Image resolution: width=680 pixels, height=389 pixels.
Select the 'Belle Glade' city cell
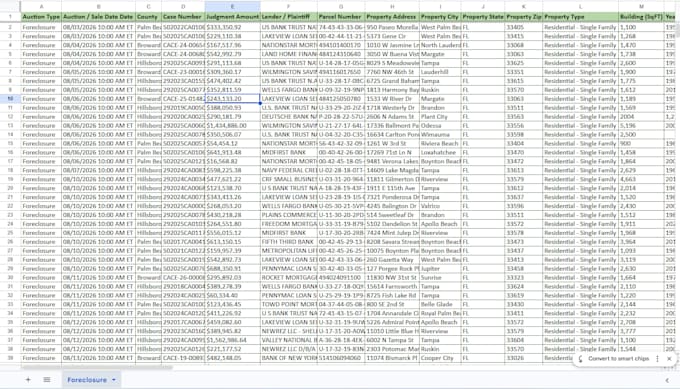coord(440,304)
